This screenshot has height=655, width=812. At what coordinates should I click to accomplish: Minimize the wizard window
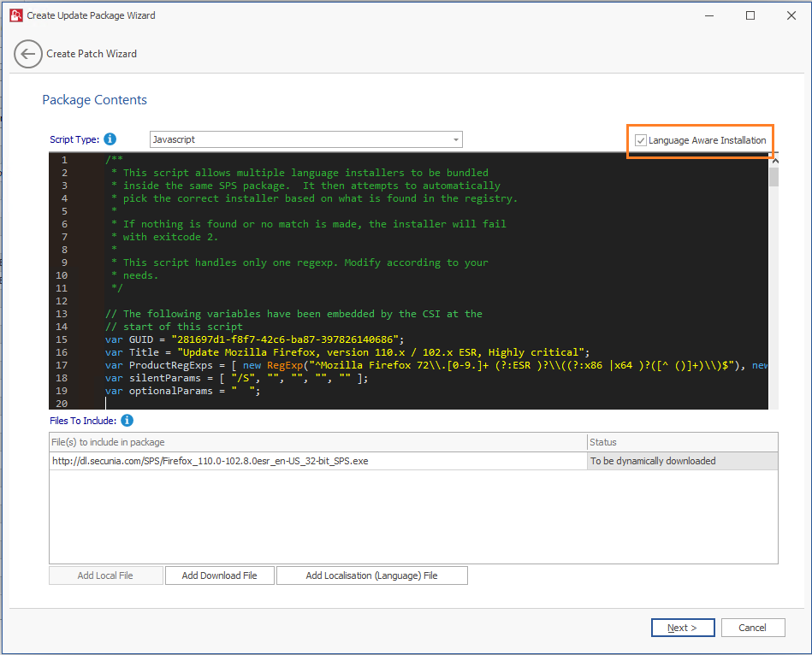tap(709, 15)
